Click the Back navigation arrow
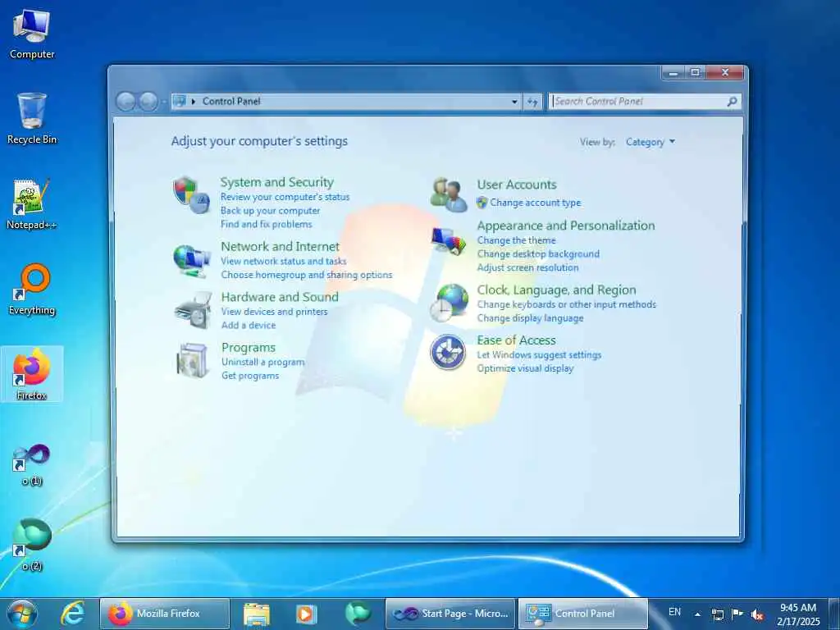The height and width of the screenshot is (630, 840). pyautogui.click(x=126, y=101)
